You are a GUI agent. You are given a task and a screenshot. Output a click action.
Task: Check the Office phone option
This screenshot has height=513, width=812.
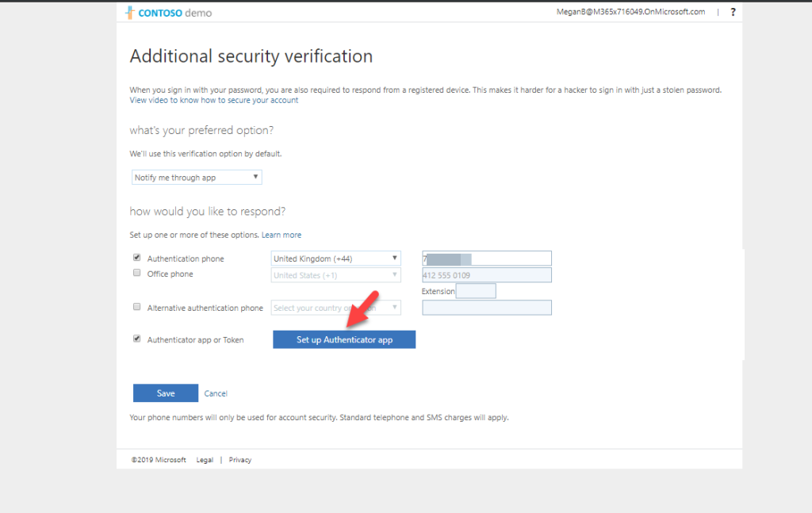136,272
